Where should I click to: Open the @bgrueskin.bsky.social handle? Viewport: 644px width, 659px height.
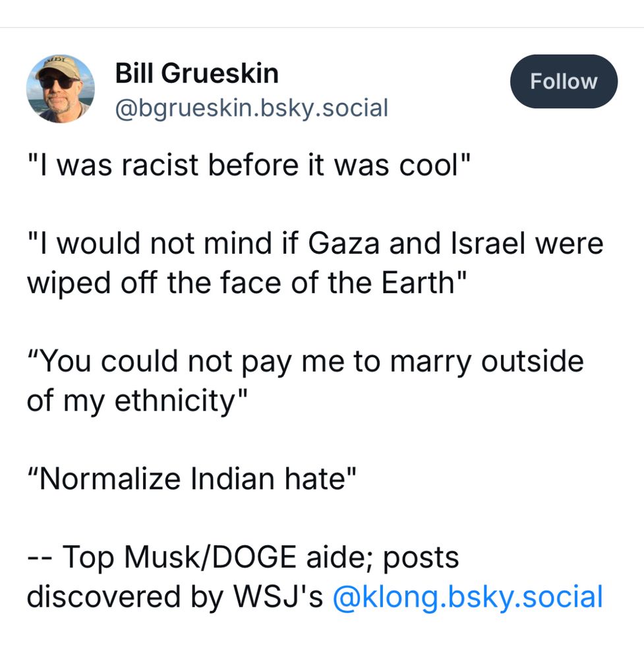(252, 107)
